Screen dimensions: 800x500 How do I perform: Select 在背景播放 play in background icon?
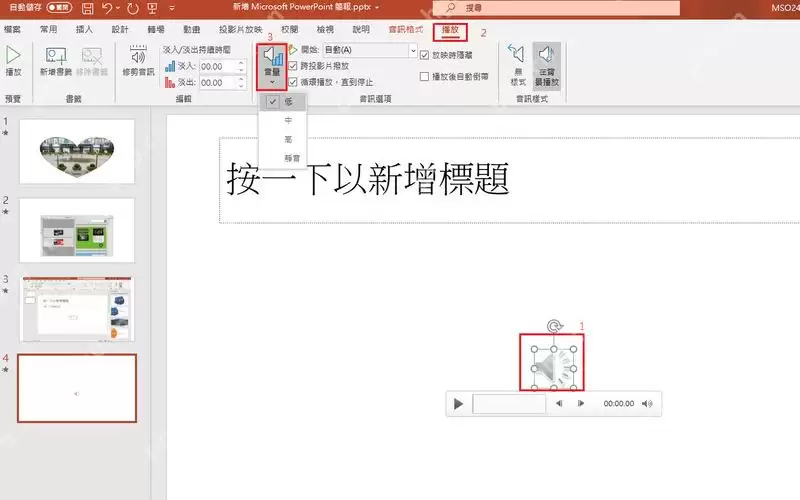tap(546, 65)
